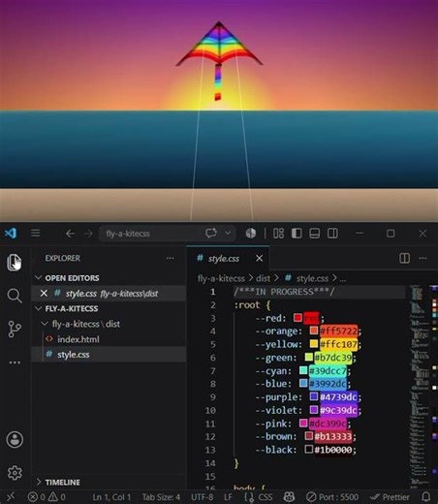
Task: Select style.css in the file tree
Action: (109, 355)
